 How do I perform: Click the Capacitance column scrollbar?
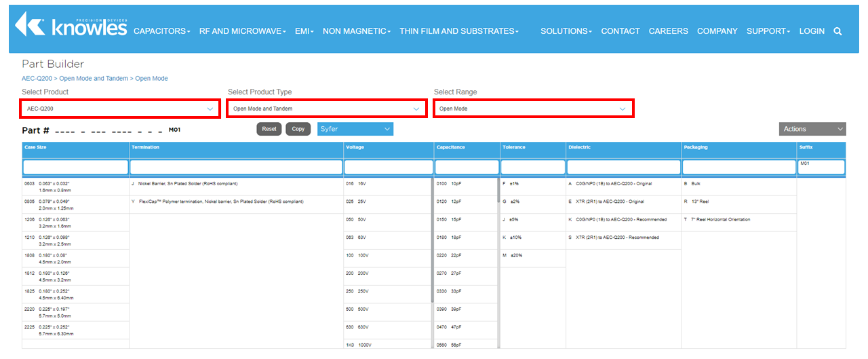[498, 191]
